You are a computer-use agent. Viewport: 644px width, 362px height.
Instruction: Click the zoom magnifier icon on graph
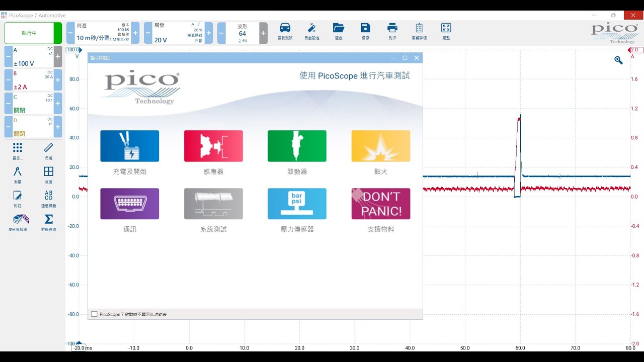(619, 60)
